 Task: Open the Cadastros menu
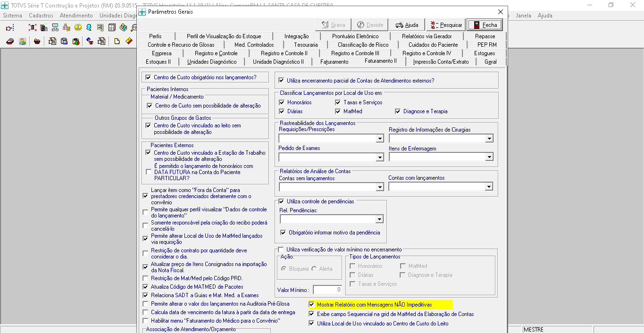(41, 15)
